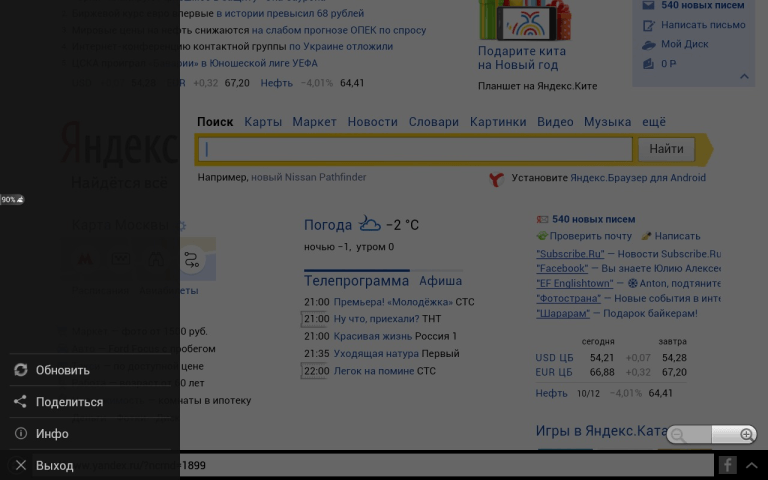Collapse the mail widget panel chevron
Viewport: 768px width, 480px height.
pos(744,76)
